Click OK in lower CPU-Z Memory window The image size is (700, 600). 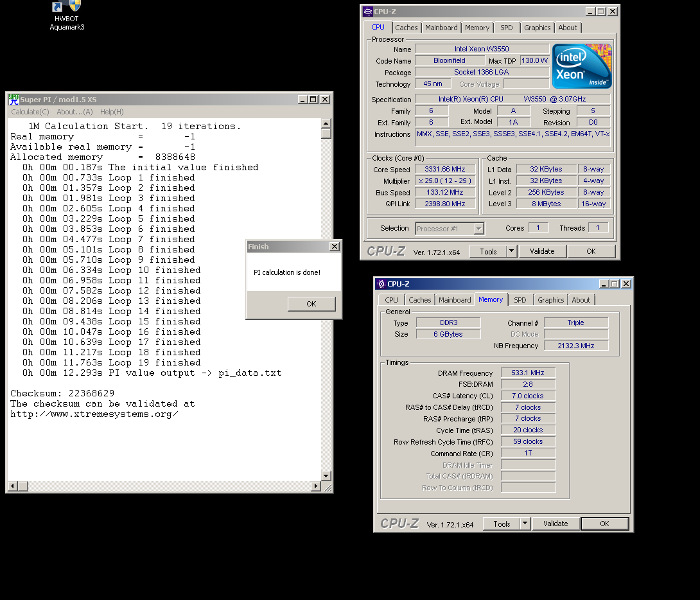(x=604, y=524)
